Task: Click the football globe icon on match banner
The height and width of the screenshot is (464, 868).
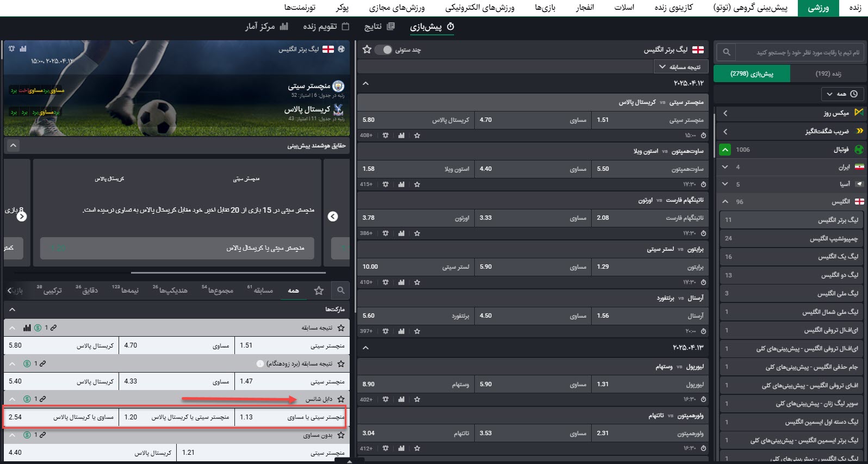Action: (x=341, y=49)
